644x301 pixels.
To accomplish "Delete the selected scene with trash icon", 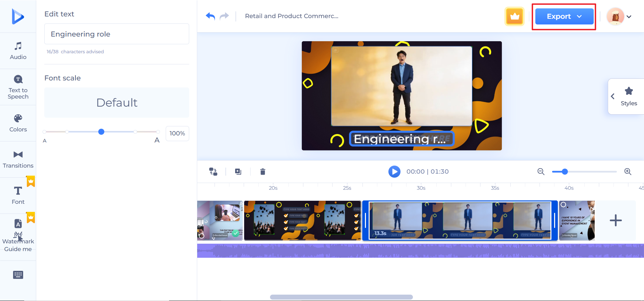I will click(263, 172).
